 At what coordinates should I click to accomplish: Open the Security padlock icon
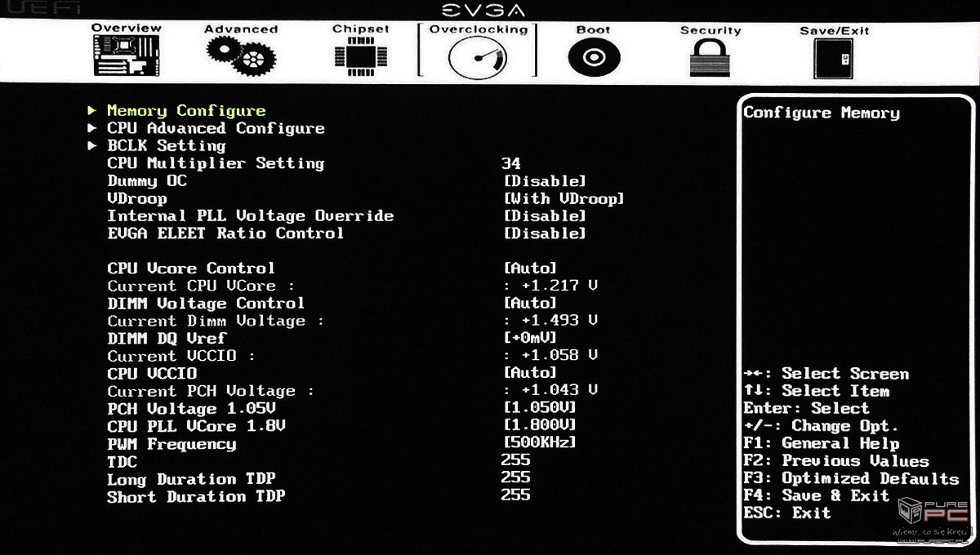click(710, 58)
